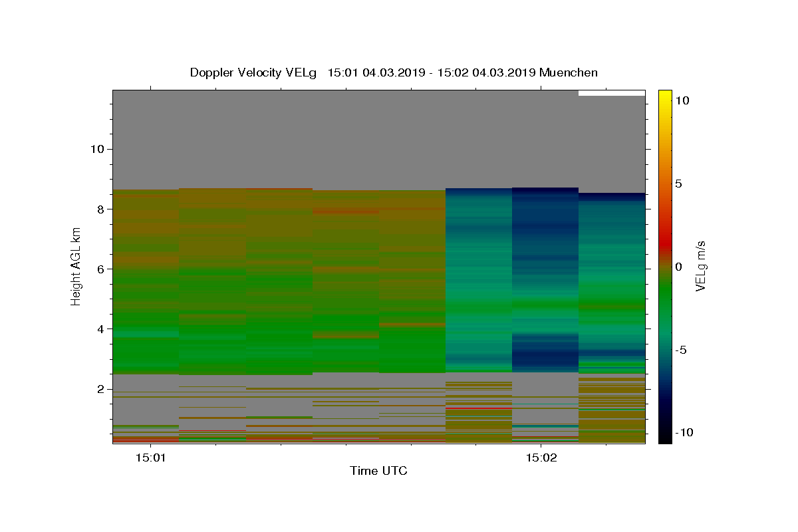Image resolution: width=798 pixels, height=532 pixels.
Task: Click the "Time UTC" x-axis label
Action: coord(378,471)
